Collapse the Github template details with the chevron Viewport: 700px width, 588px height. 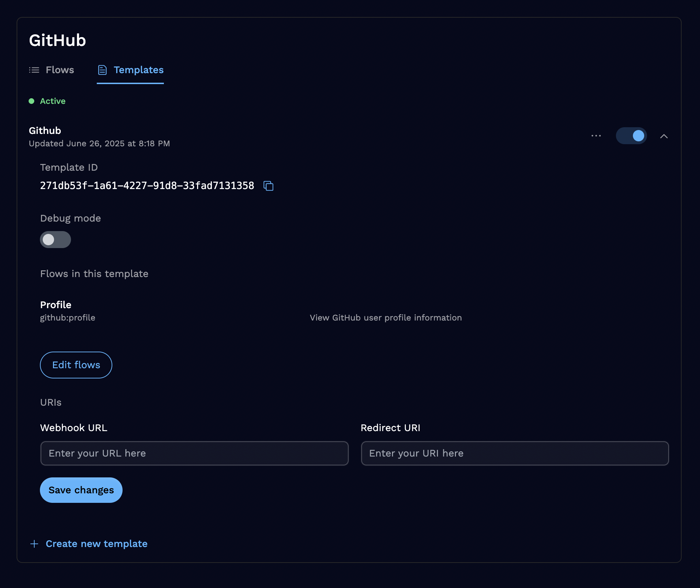(664, 136)
